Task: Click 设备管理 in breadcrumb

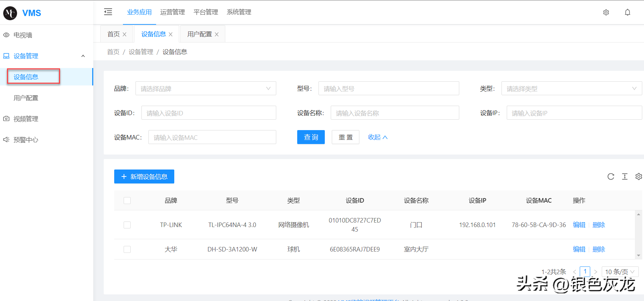Action: (x=141, y=52)
